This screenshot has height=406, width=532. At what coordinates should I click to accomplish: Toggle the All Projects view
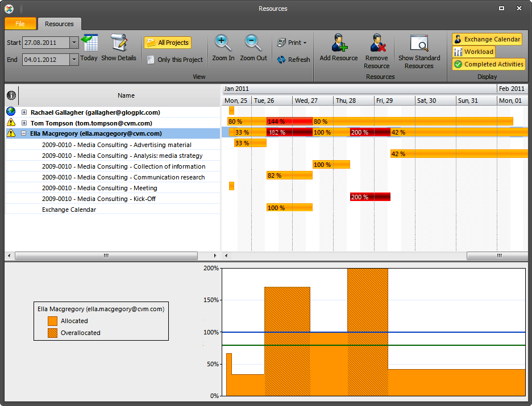(x=167, y=42)
